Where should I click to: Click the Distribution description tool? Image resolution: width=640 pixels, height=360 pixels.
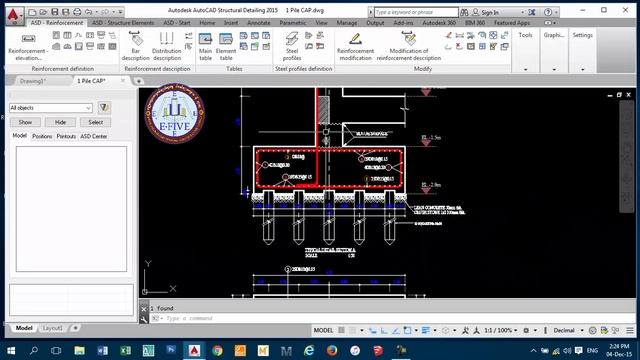167,47
